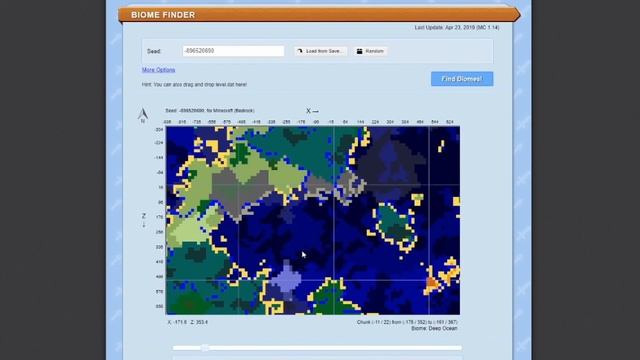Screen dimensions: 640x360
Task: Click the reload icon on Load from Save
Action: pos(300,51)
